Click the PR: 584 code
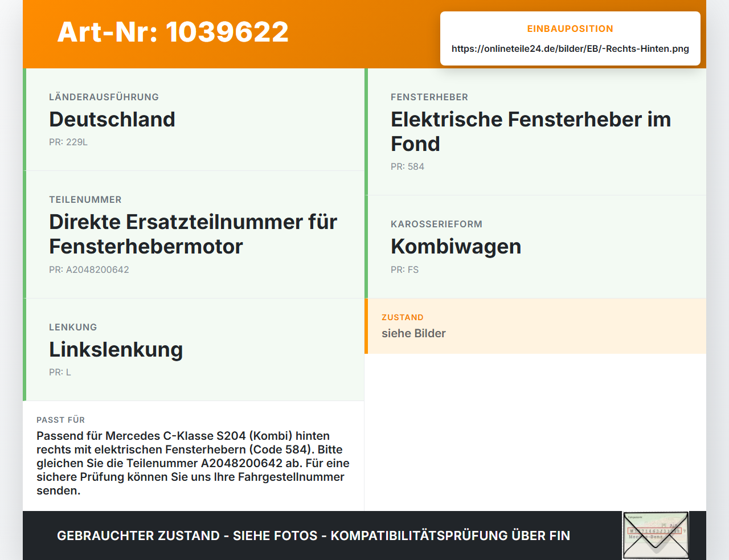 (407, 166)
